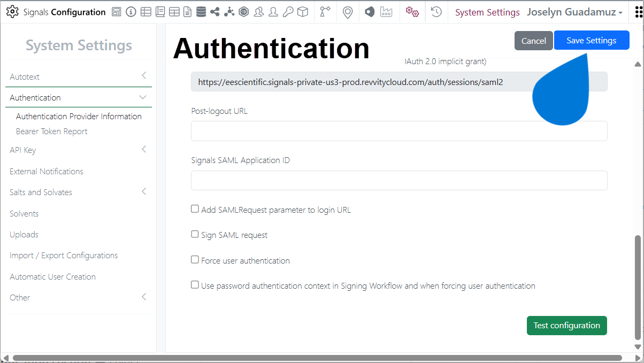Click the info circle icon in toolbar

[131, 12]
